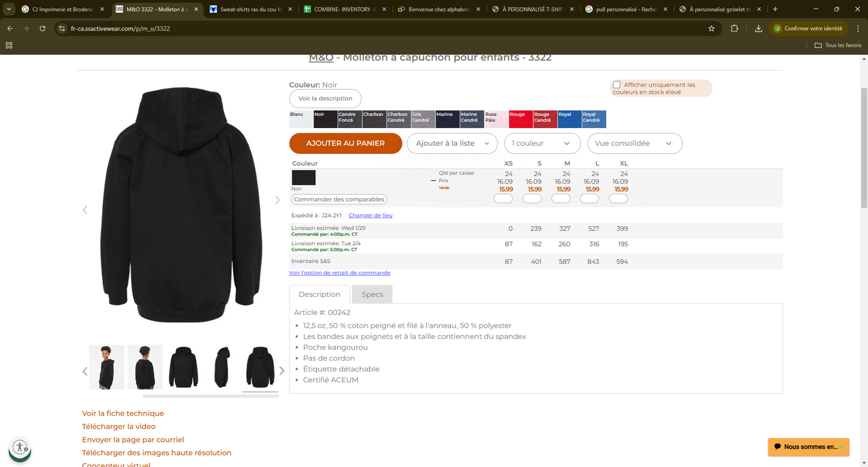Bookmark this page with the star icon

pos(711,28)
